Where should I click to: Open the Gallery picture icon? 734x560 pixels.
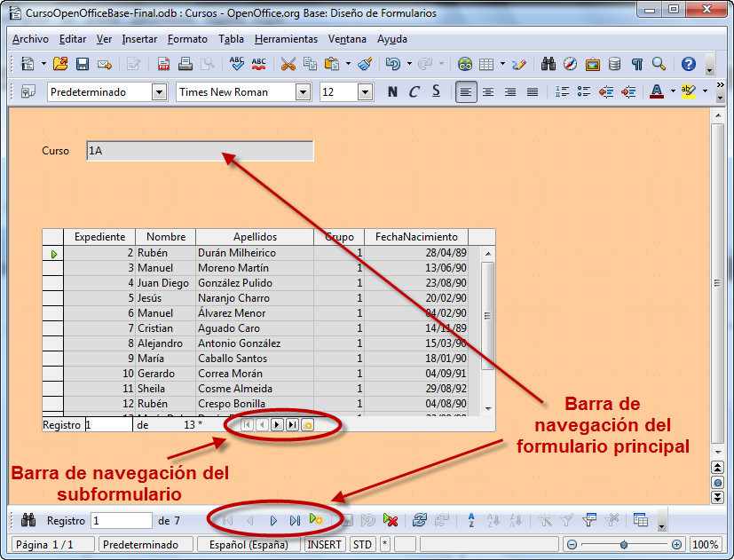[593, 64]
